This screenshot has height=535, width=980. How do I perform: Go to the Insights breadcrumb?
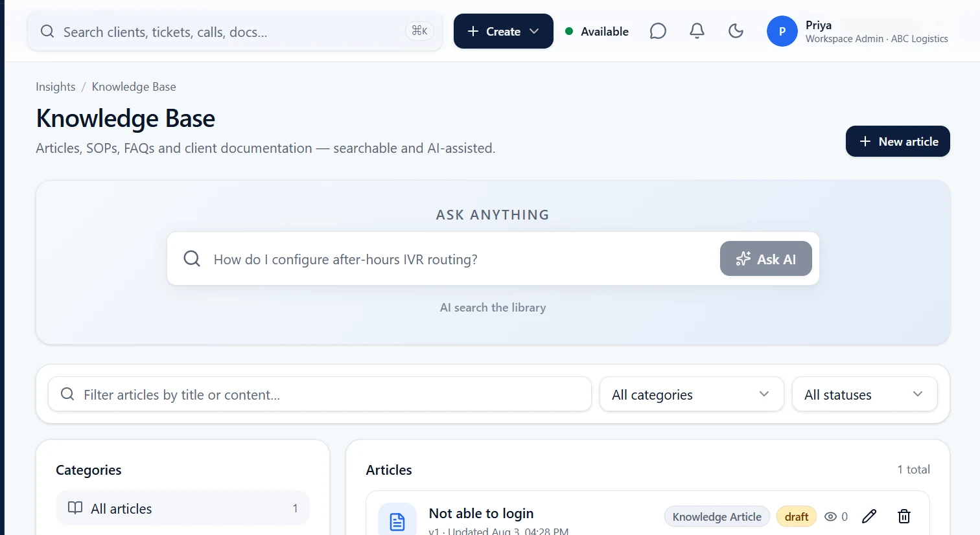56,87
